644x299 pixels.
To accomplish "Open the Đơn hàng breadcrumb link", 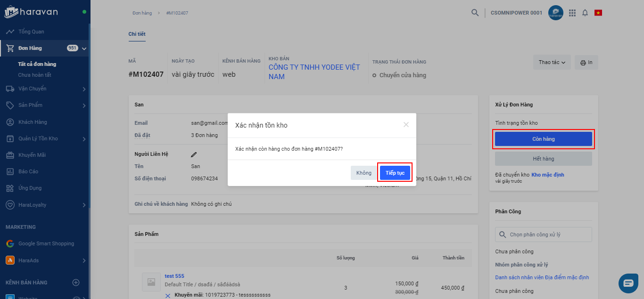I will point(142,13).
